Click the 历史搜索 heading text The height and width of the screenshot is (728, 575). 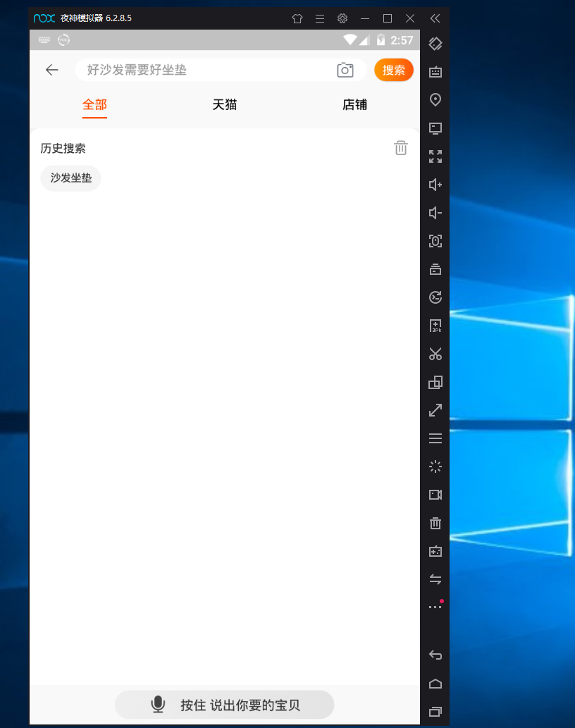pyautogui.click(x=63, y=149)
